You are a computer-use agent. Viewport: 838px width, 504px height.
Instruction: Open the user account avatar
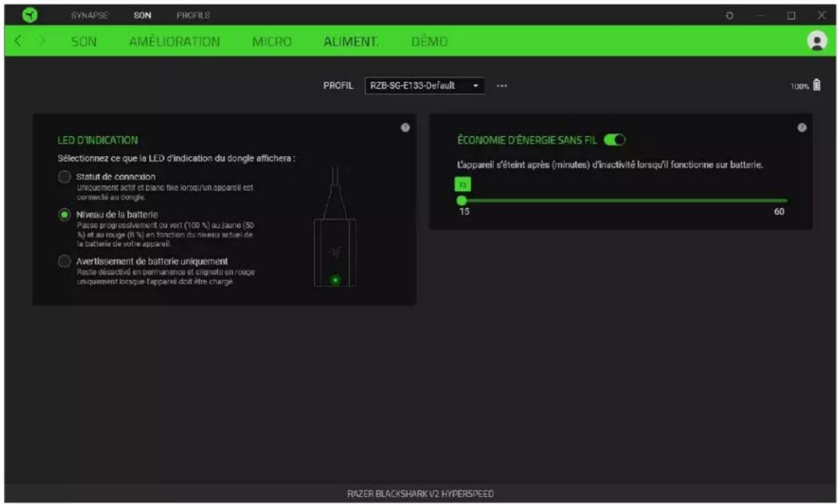click(817, 41)
